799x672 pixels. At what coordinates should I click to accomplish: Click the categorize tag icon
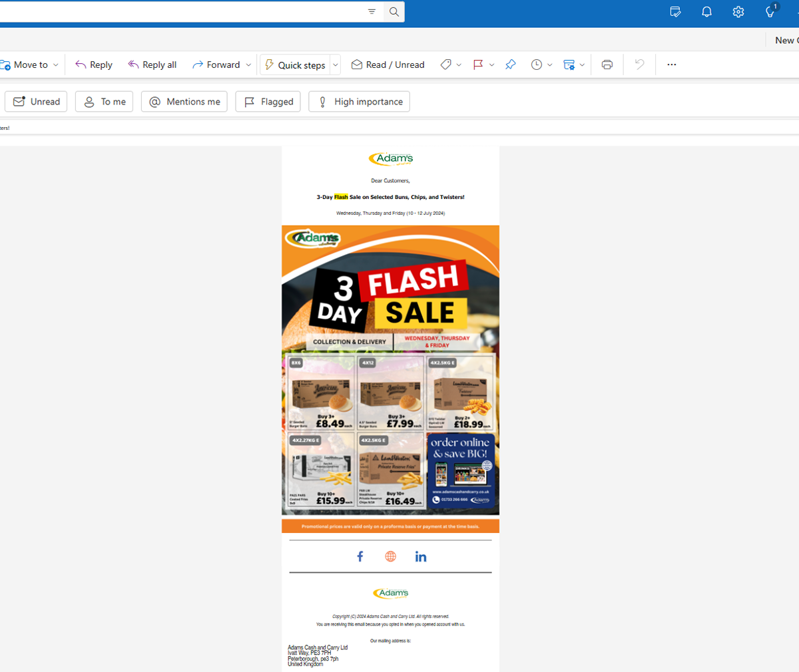click(445, 65)
